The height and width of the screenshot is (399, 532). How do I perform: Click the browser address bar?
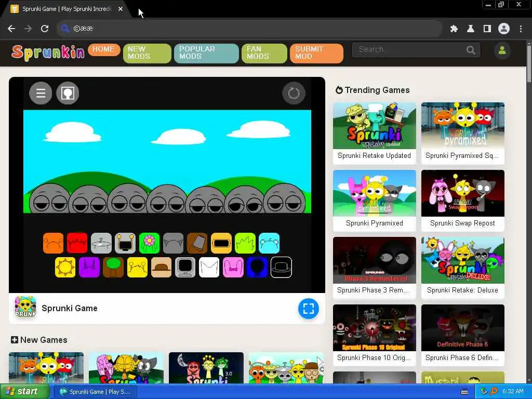point(249,29)
